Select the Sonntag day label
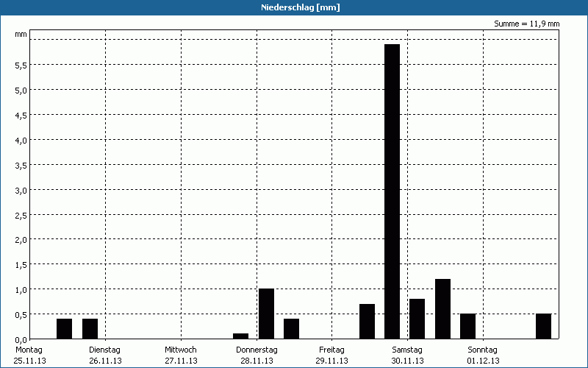 (482, 350)
